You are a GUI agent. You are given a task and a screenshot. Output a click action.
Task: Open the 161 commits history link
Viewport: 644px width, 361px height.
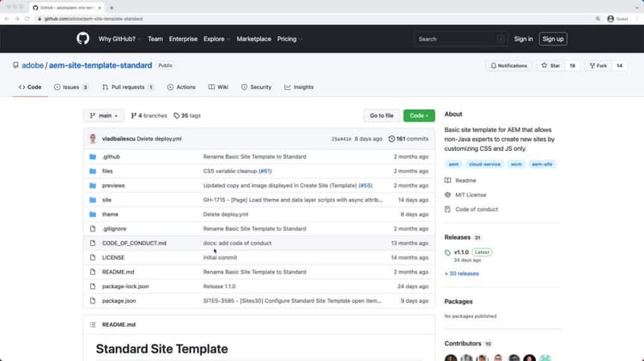(408, 139)
